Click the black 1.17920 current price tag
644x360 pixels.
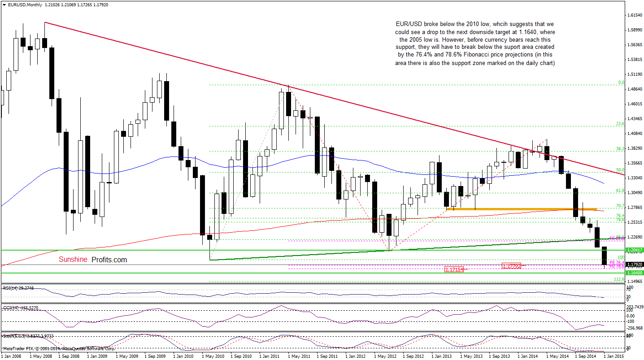(635, 265)
